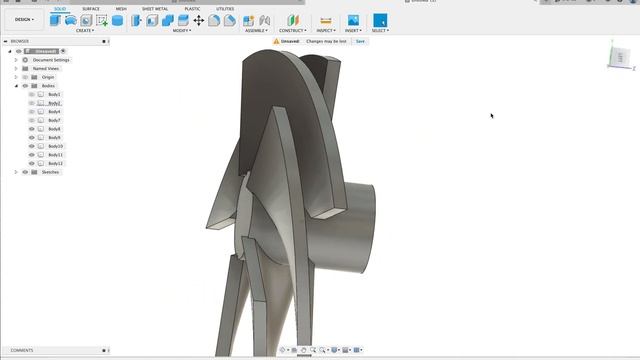Viewport: 640px width, 360px height.
Task: Click the New Component assemble icon
Action: 249,20
